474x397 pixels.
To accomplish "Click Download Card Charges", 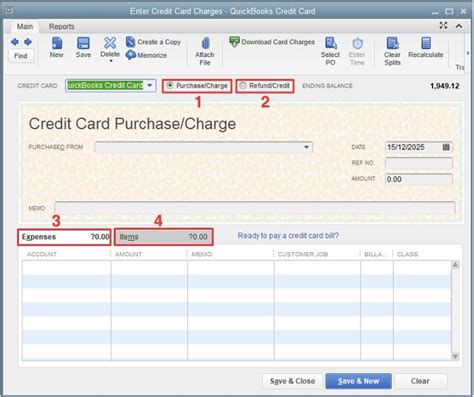I will click(272, 42).
